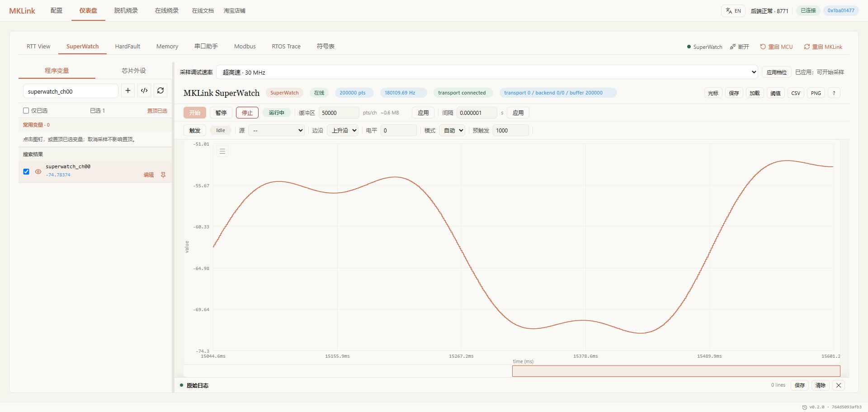This screenshot has height=412, width=868.
Task: Open the trigger source 源 dropdown
Action: click(x=276, y=130)
